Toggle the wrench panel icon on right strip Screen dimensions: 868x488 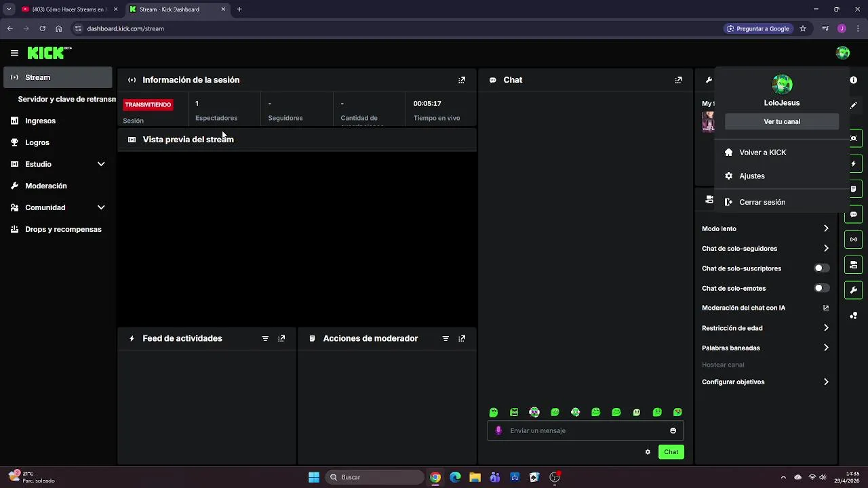tap(854, 290)
